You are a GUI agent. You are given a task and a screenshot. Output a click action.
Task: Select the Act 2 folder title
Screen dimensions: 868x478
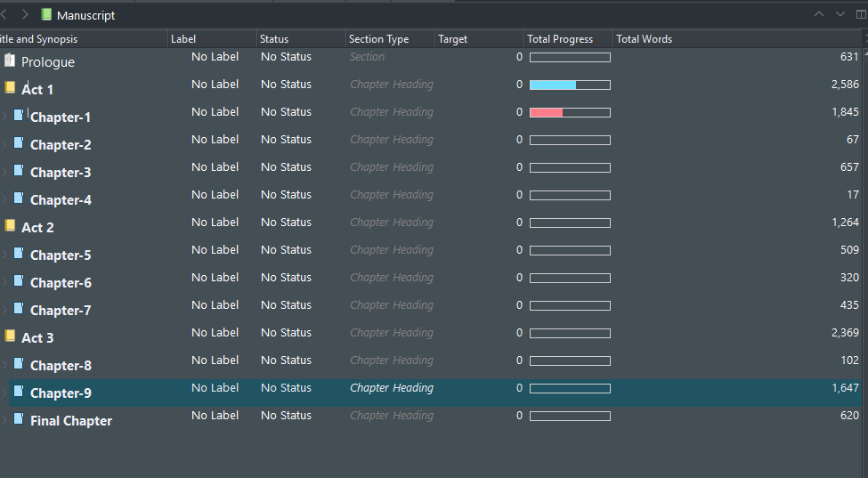click(37, 227)
